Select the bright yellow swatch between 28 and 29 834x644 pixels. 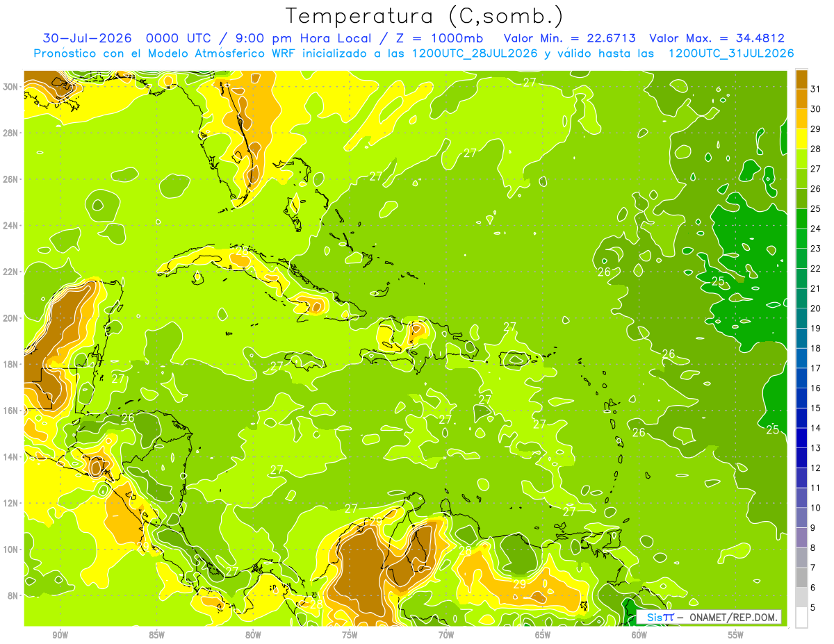pos(801,139)
